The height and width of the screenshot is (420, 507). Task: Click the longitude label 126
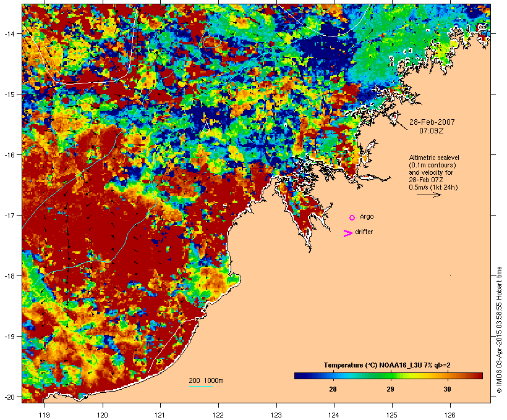point(450,415)
